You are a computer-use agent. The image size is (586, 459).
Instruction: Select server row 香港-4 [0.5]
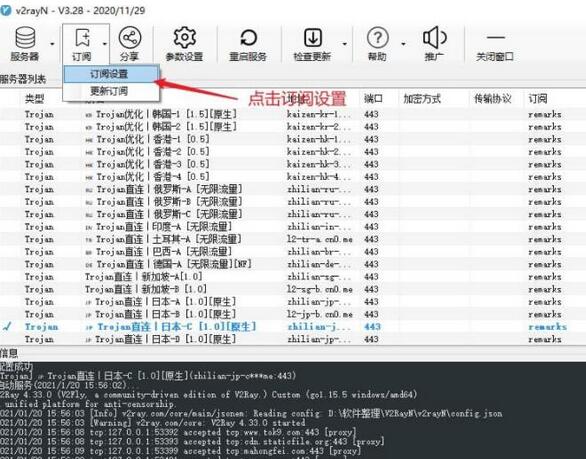(293, 177)
